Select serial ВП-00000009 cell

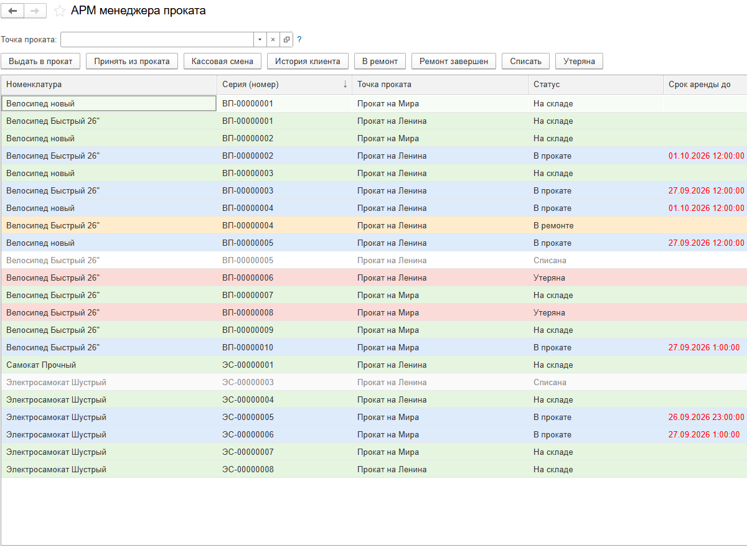pyautogui.click(x=284, y=330)
